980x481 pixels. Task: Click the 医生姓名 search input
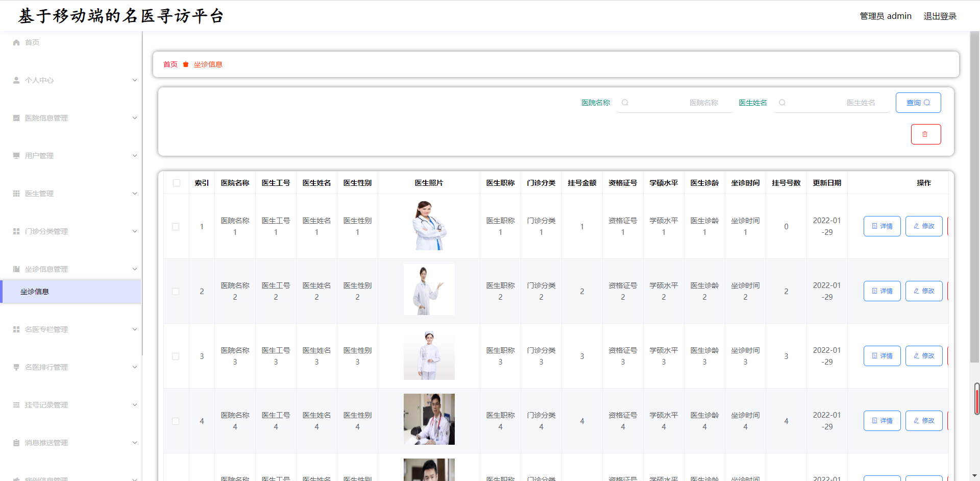click(x=832, y=103)
